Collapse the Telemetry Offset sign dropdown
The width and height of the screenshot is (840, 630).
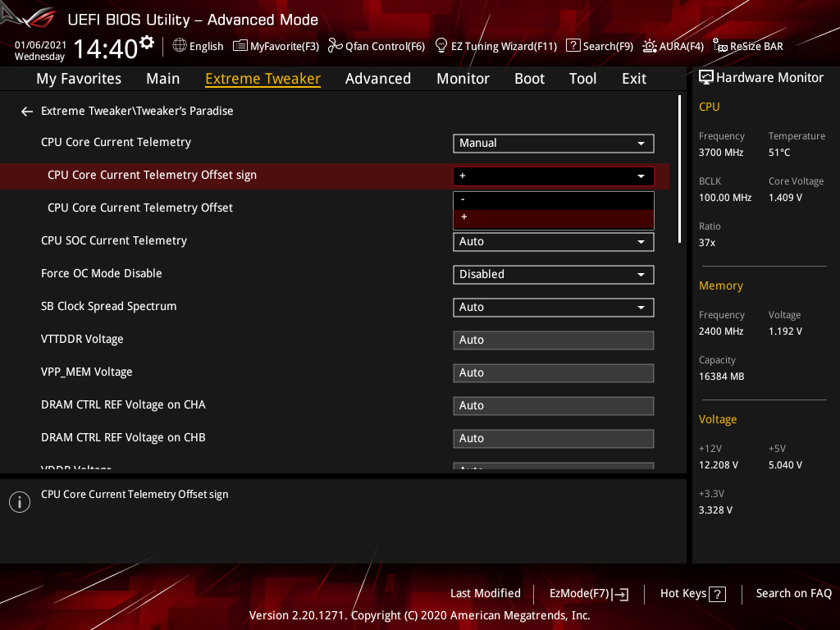554,176
